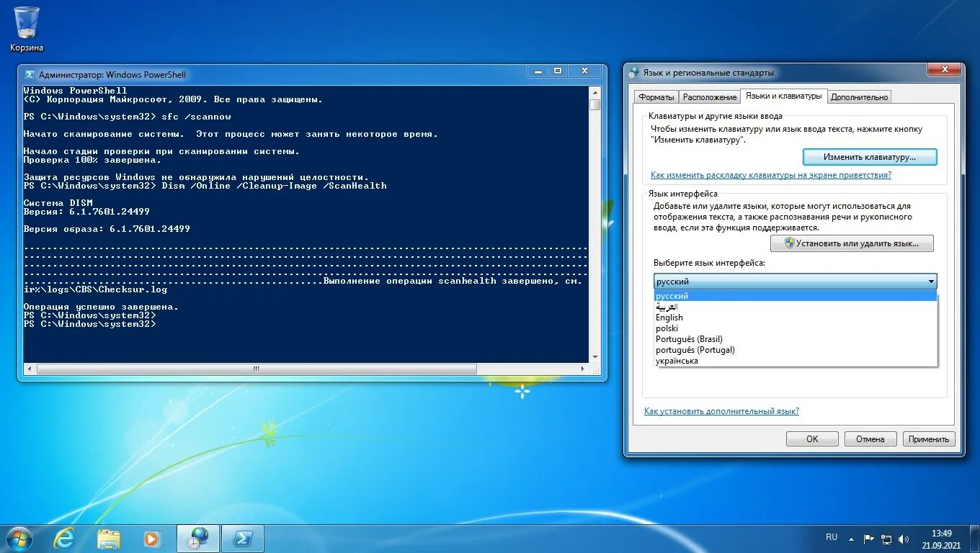Select the Языки и клавиатуры tab

point(783,96)
